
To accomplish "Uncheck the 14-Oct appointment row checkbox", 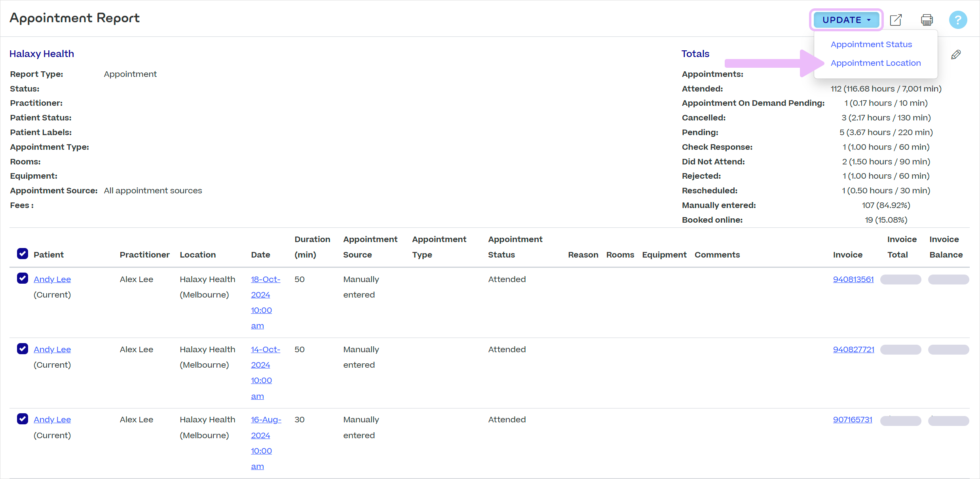I will [23, 349].
